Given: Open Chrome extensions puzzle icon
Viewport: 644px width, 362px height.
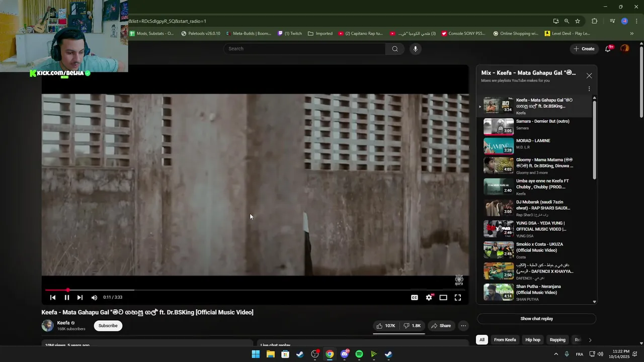Looking at the screenshot, I should tap(595, 21).
